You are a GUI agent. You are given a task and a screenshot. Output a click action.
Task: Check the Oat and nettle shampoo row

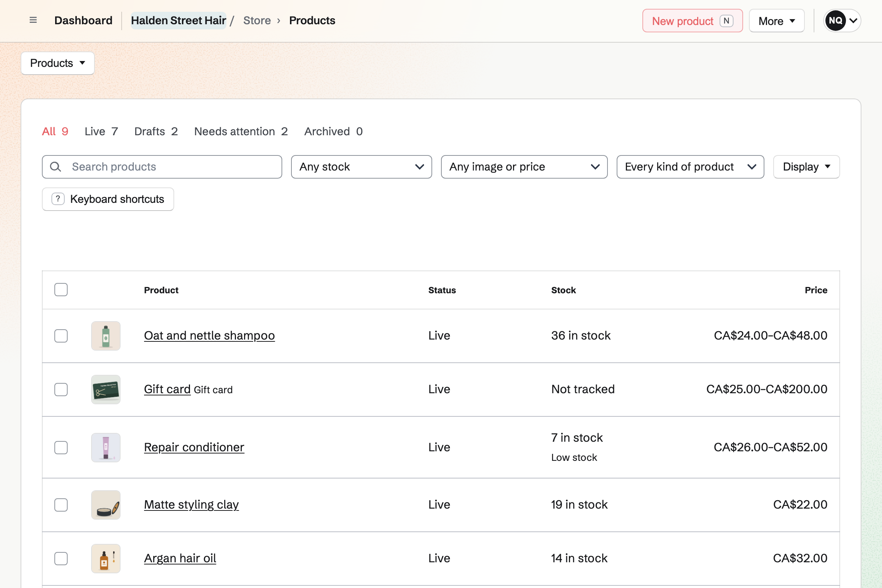61,336
